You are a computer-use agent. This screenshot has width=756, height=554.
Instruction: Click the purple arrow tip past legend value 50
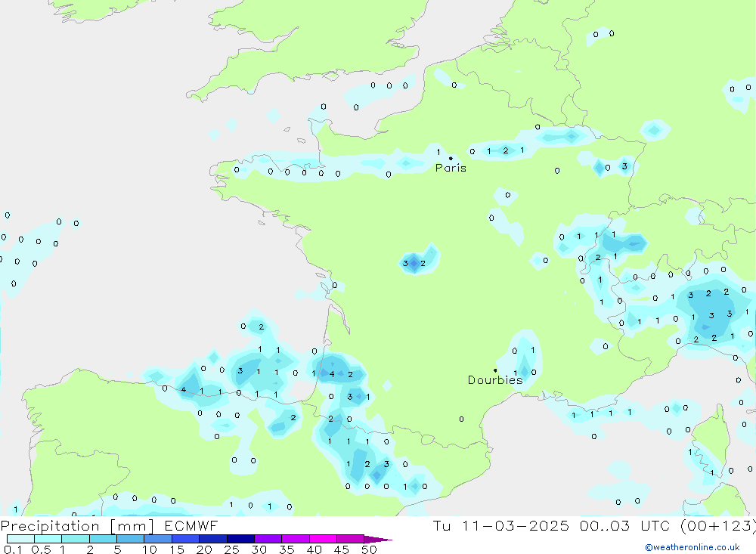click(x=378, y=540)
